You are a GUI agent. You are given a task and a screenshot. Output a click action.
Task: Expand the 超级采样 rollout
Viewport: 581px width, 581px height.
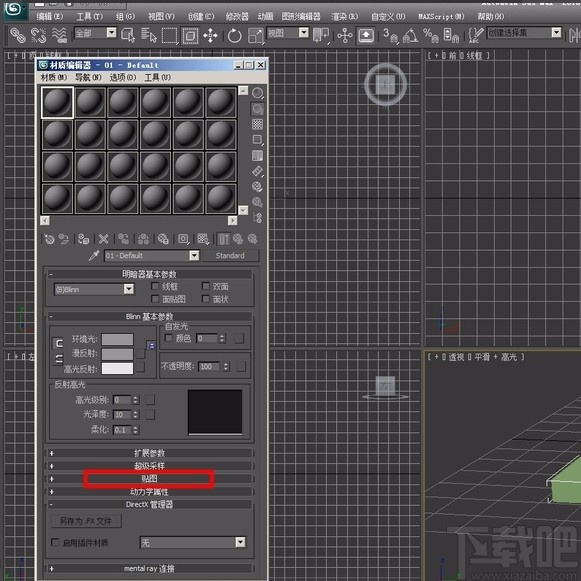click(149, 466)
